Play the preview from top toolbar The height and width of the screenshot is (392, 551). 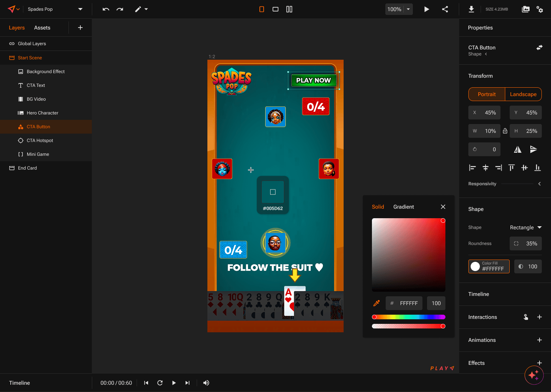pyautogui.click(x=427, y=9)
